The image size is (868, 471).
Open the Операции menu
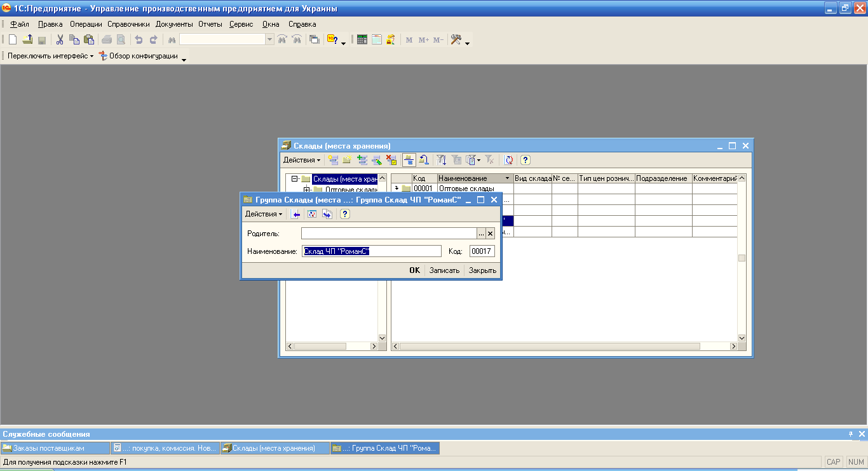(x=86, y=24)
